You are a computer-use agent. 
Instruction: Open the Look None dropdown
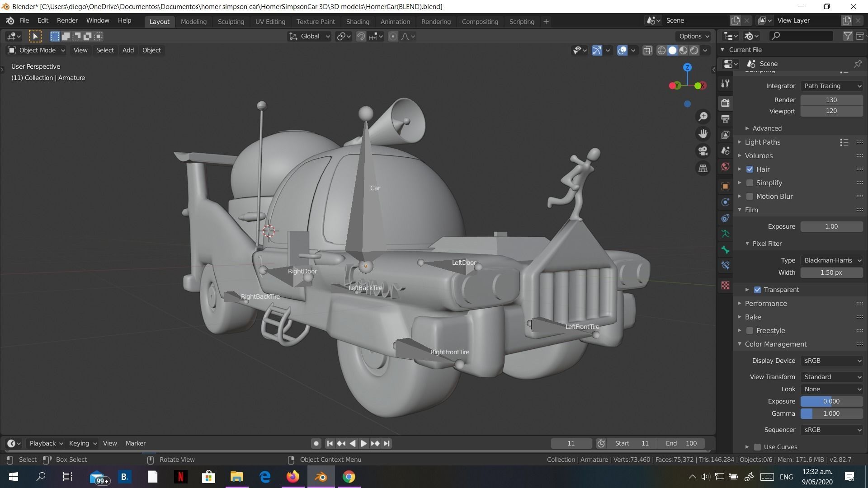click(x=832, y=389)
